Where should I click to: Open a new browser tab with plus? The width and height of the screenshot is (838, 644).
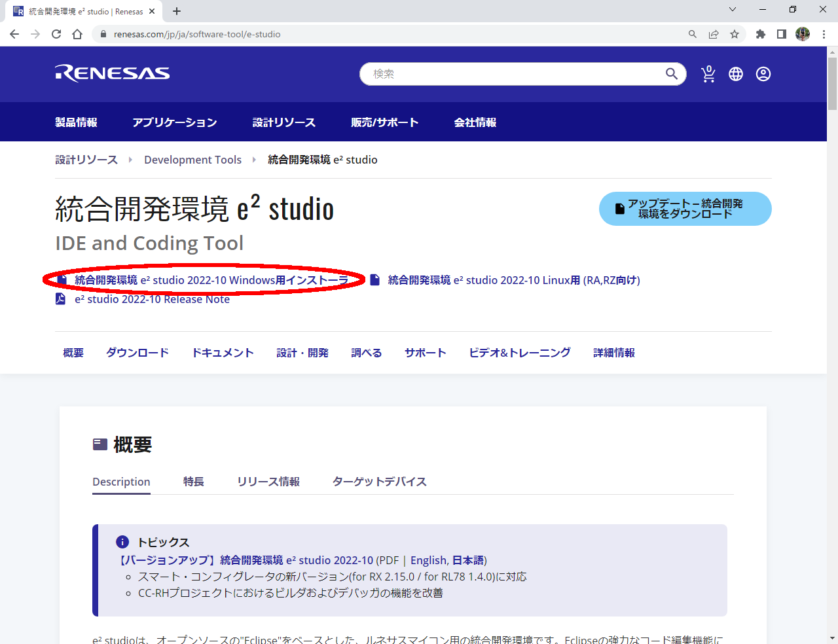[x=177, y=11]
